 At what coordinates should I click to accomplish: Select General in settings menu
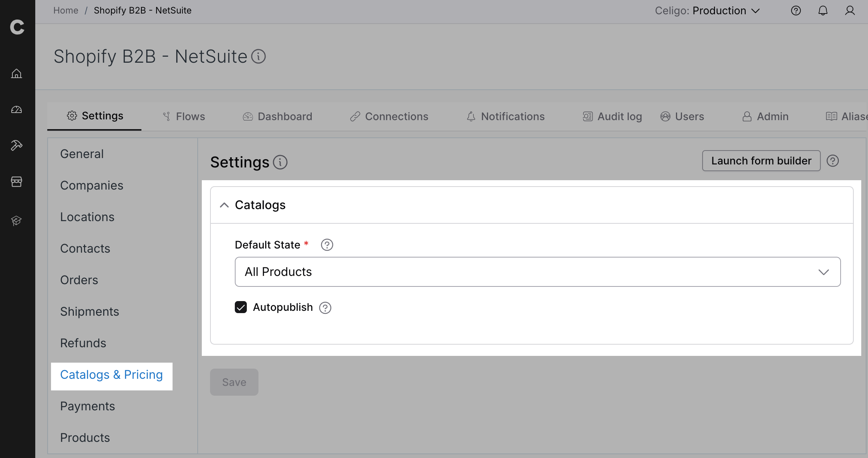click(82, 154)
